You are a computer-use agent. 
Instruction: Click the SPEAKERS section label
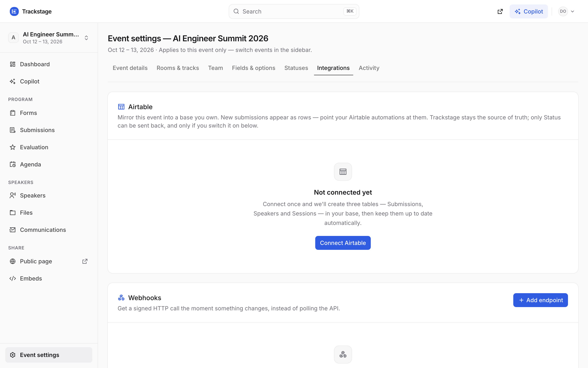click(x=21, y=183)
